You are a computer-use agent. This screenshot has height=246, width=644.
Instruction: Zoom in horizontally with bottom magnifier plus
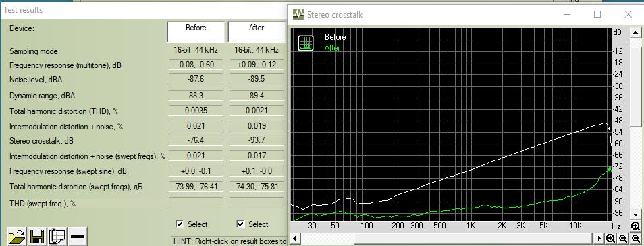pyautogui.click(x=611, y=239)
